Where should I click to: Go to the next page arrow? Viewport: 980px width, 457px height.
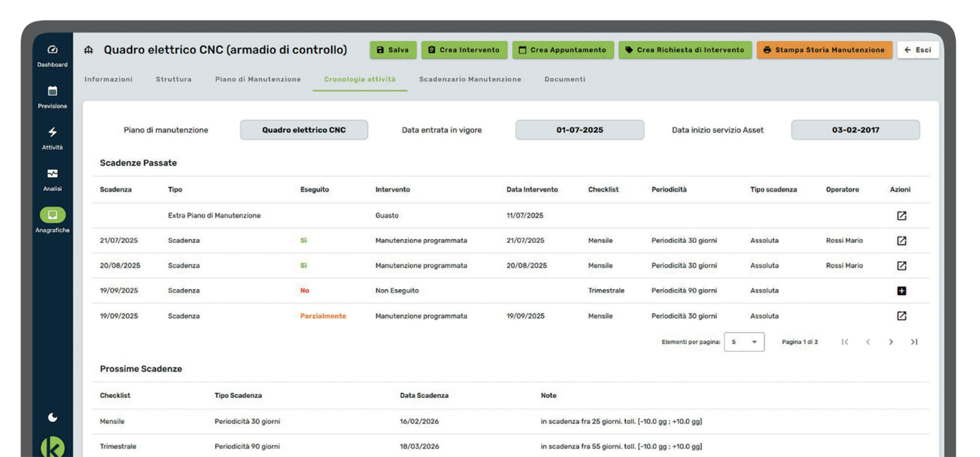(x=891, y=342)
